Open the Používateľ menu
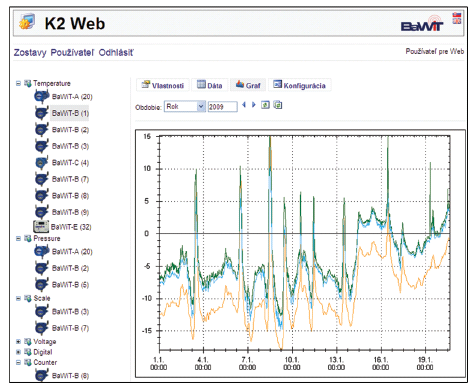This screenshot has width=476, height=391. [x=72, y=53]
